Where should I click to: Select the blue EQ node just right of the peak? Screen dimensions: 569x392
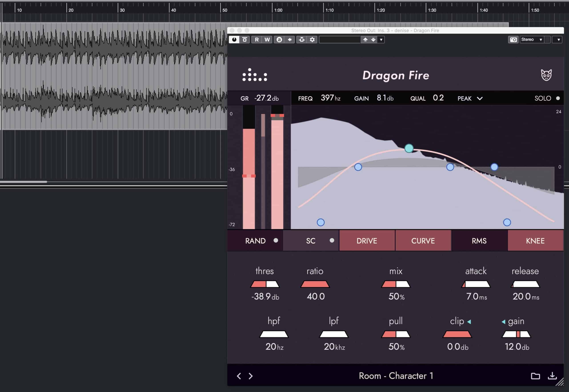pos(450,167)
